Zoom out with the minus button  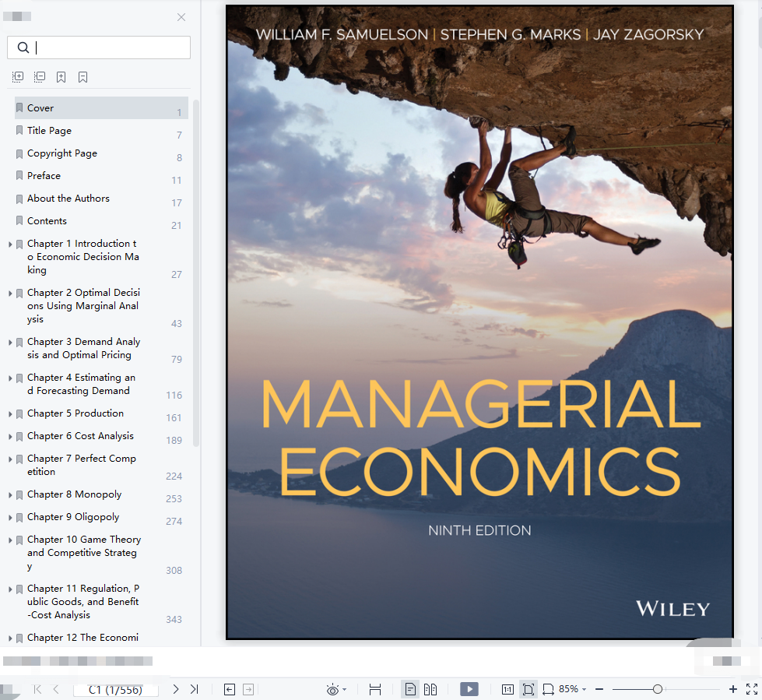coord(599,689)
